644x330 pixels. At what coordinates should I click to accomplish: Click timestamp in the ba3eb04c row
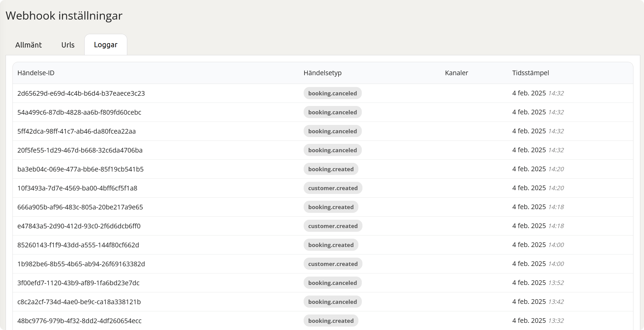pyautogui.click(x=538, y=169)
